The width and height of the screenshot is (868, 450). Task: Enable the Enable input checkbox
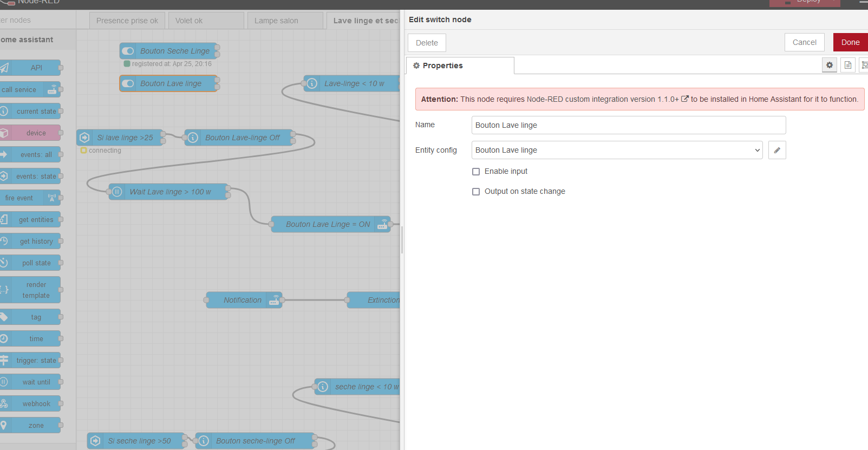(x=476, y=172)
